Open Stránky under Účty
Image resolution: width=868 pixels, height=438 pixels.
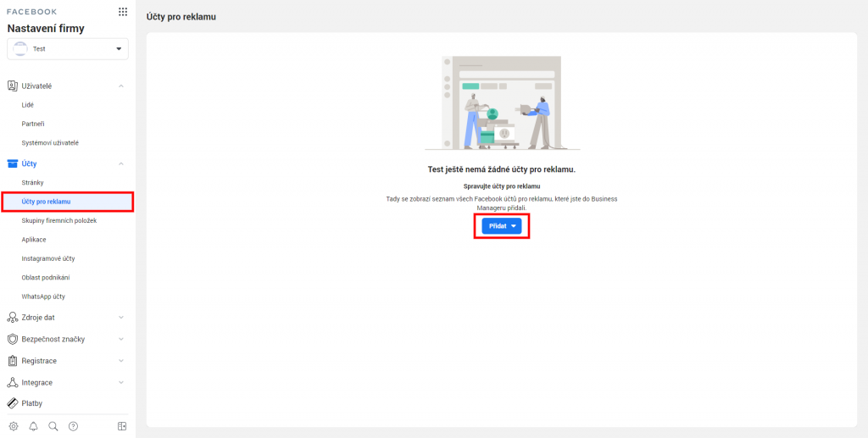33,183
